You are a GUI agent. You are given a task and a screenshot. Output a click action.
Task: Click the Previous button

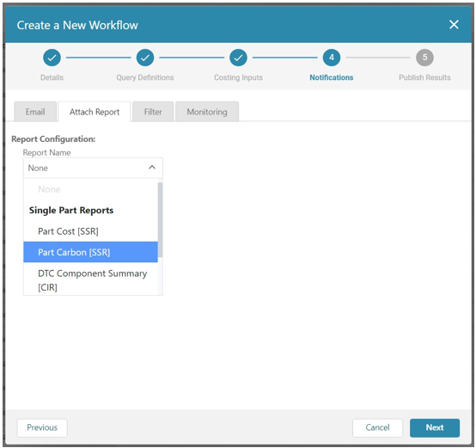pos(42,427)
